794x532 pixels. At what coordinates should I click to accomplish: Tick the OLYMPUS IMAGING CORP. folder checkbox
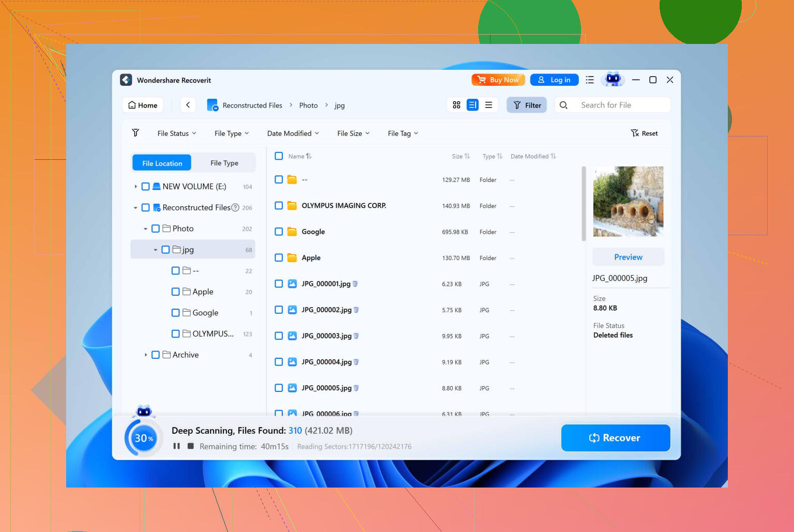click(279, 205)
